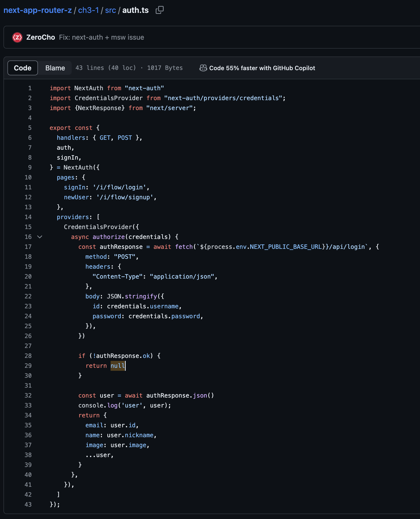This screenshot has height=519, width=420.
Task: Click the string "next/server" on line 3
Action: coord(169,108)
